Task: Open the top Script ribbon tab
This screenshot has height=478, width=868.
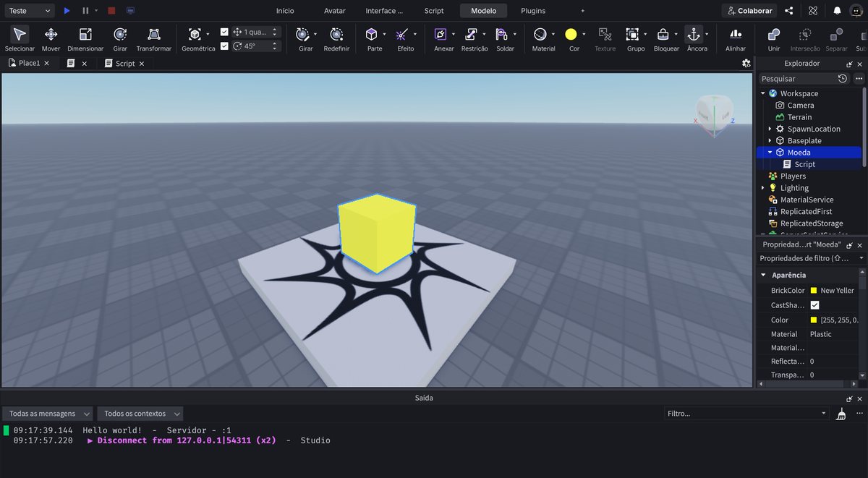Action: (x=434, y=11)
